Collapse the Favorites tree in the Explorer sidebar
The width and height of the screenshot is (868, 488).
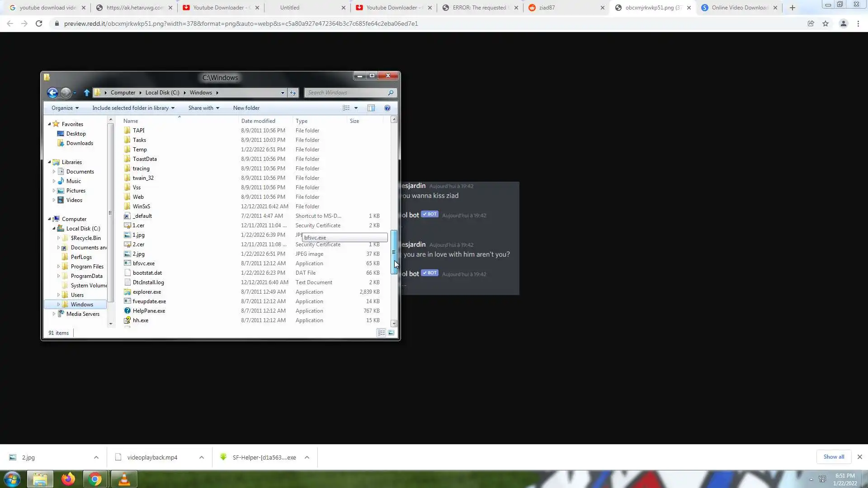[x=49, y=124]
